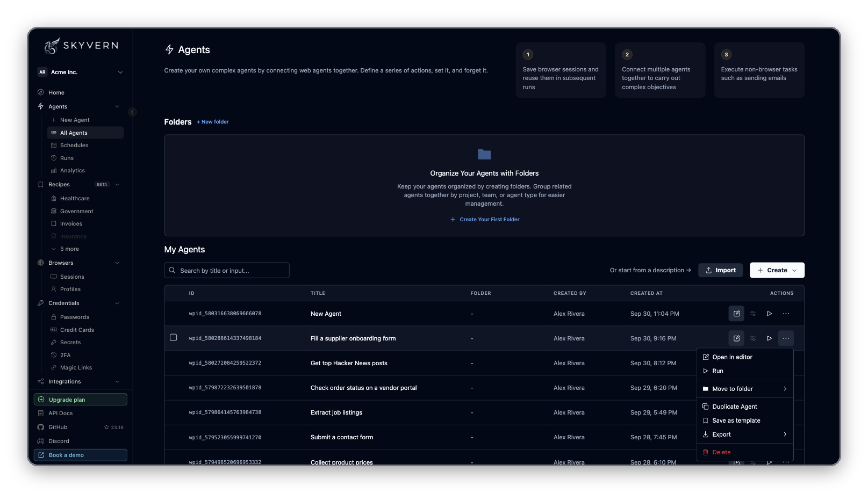Open the Export submenu
This screenshot has height=493, width=868.
(x=745, y=434)
